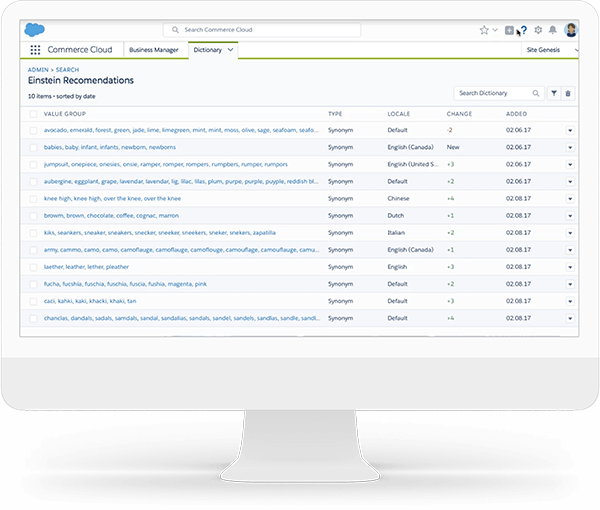Open the fucha, fucshia, fuschia group

point(125,284)
